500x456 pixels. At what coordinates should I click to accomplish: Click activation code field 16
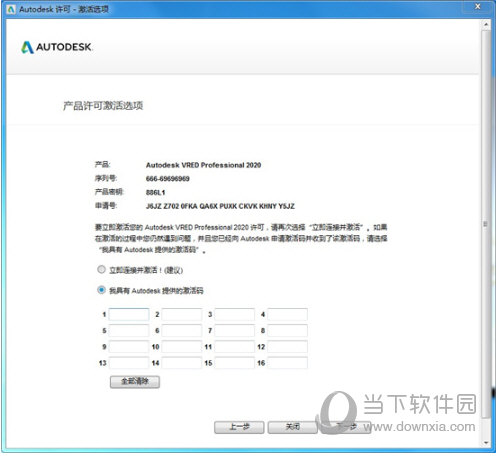(x=288, y=363)
